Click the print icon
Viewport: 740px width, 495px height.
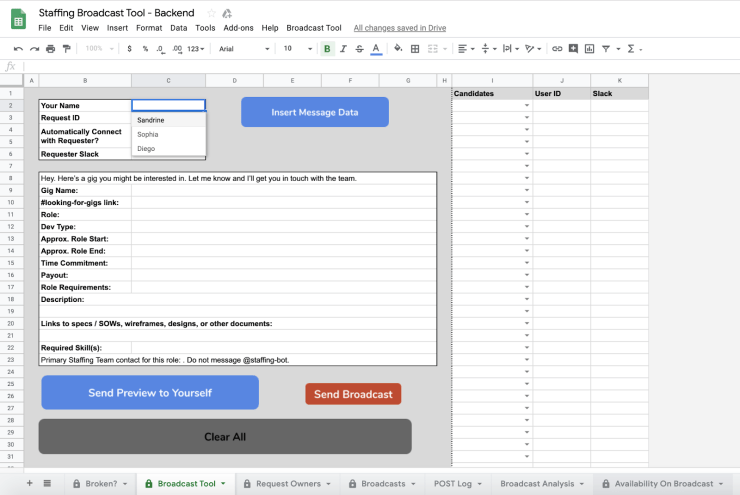tap(50, 48)
